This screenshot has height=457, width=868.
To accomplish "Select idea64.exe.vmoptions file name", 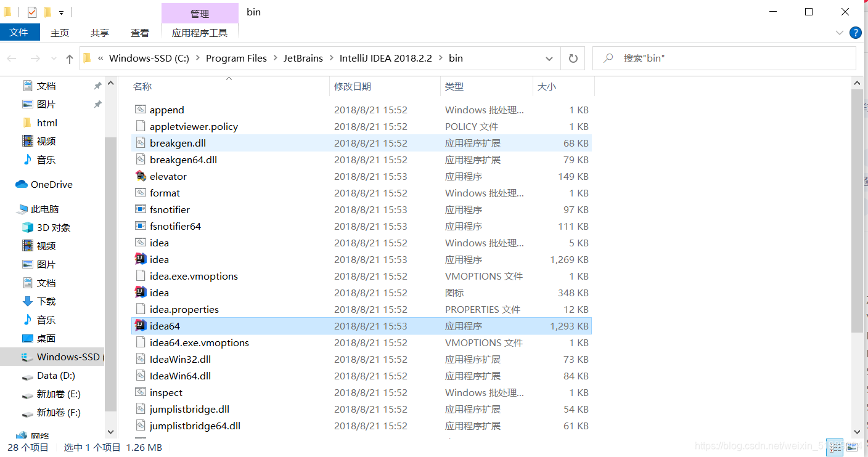I will click(199, 342).
